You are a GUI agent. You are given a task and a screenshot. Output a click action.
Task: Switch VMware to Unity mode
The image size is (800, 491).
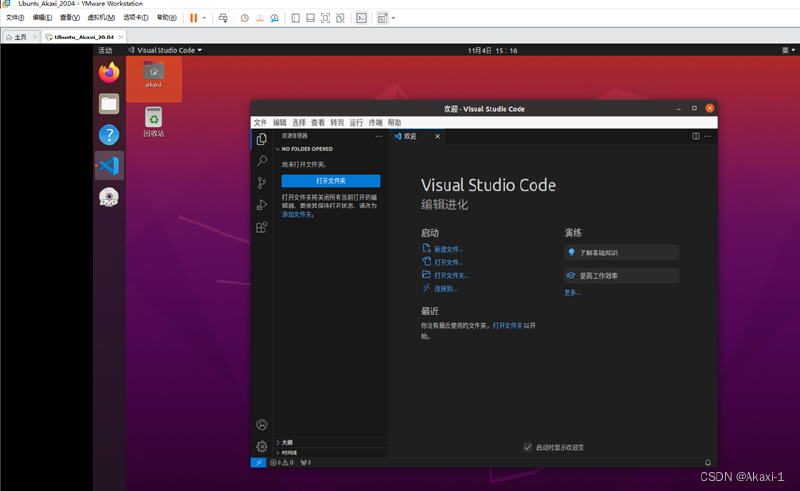coord(340,18)
